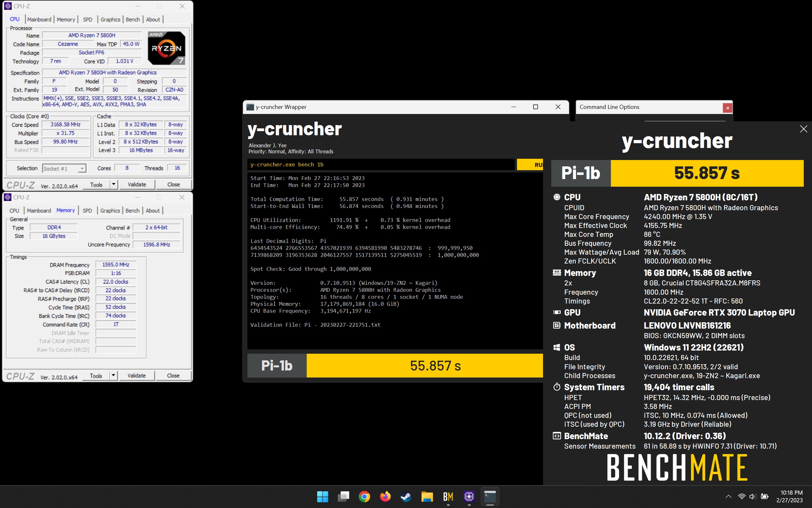
Task: Click Tools button in bottom CPU-Z
Action: (96, 376)
